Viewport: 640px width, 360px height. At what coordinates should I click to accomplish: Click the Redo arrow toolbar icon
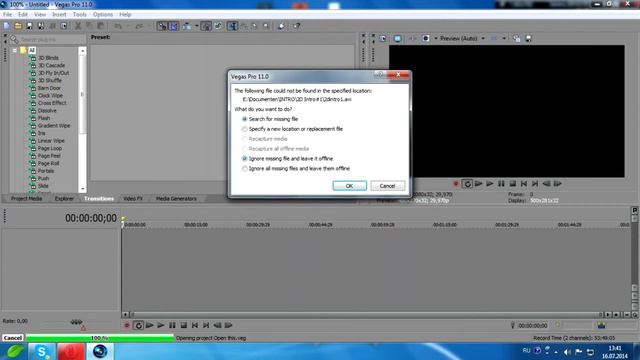point(139,26)
